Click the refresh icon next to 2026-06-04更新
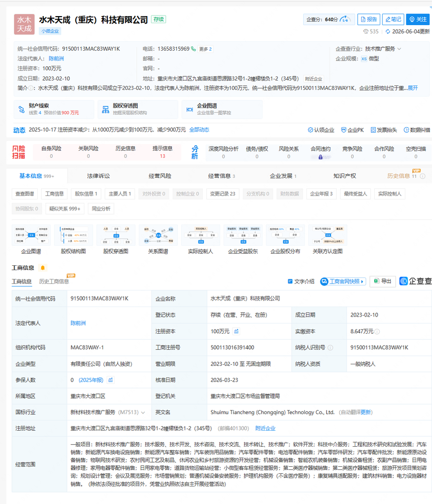 tap(388, 32)
